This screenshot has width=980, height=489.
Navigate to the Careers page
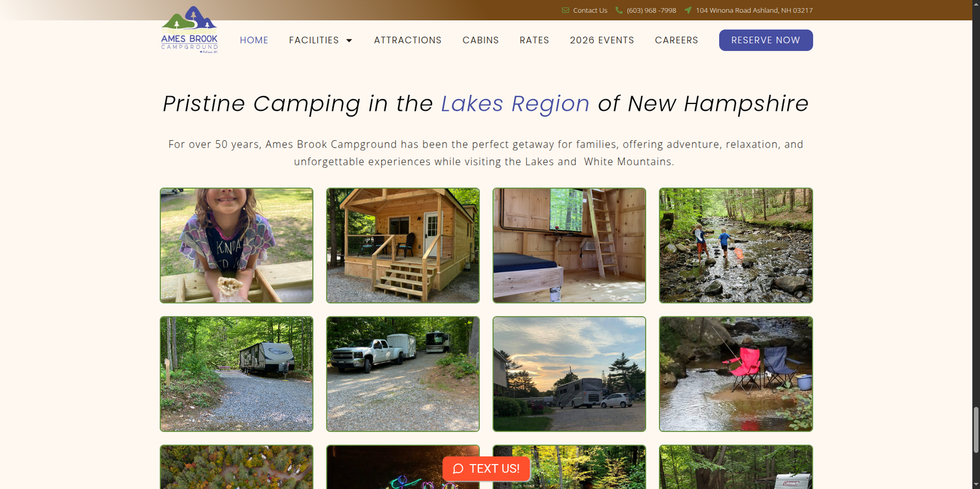tap(676, 40)
